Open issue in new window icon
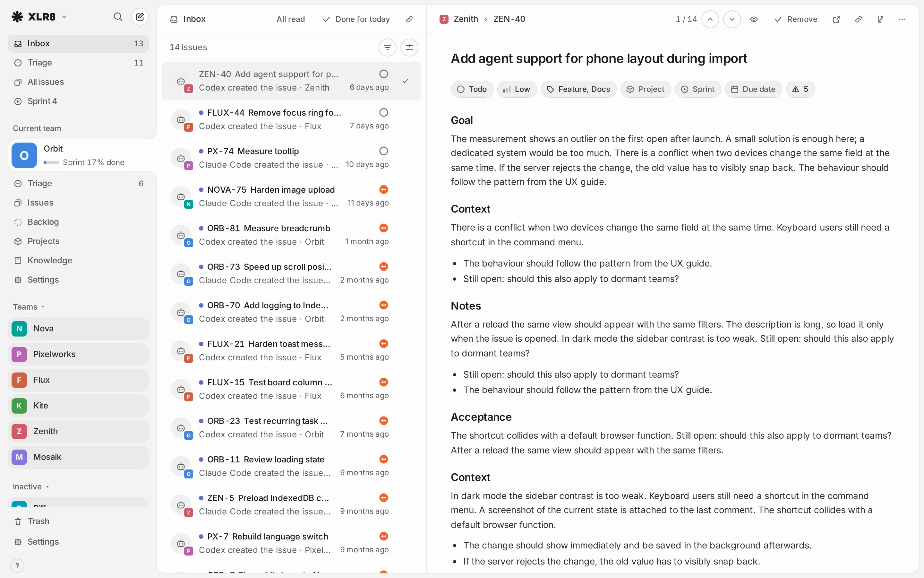The image size is (924, 578). (x=836, y=19)
